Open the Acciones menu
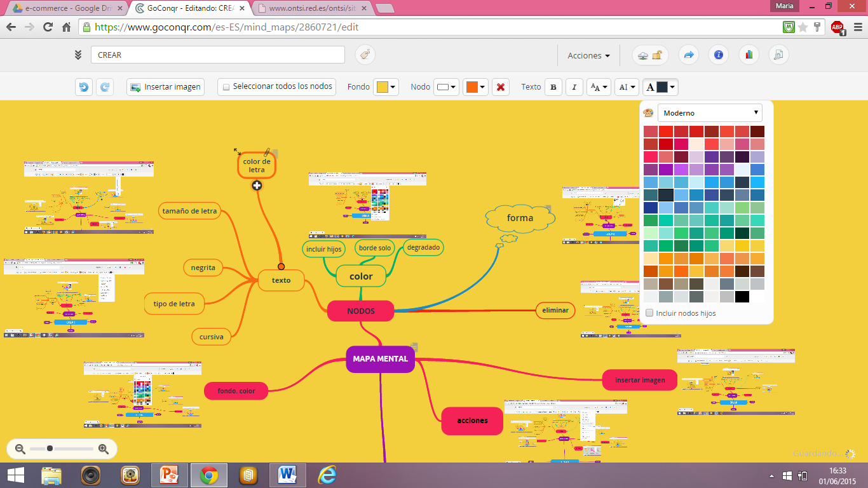 coord(588,55)
